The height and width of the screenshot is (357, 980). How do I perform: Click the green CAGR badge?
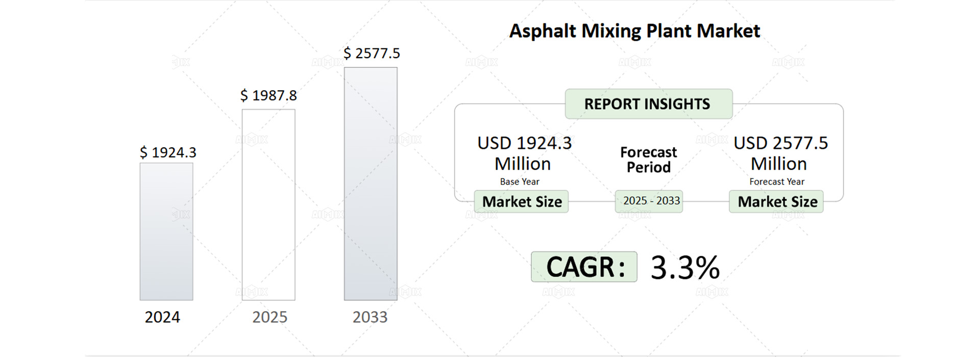point(584,267)
